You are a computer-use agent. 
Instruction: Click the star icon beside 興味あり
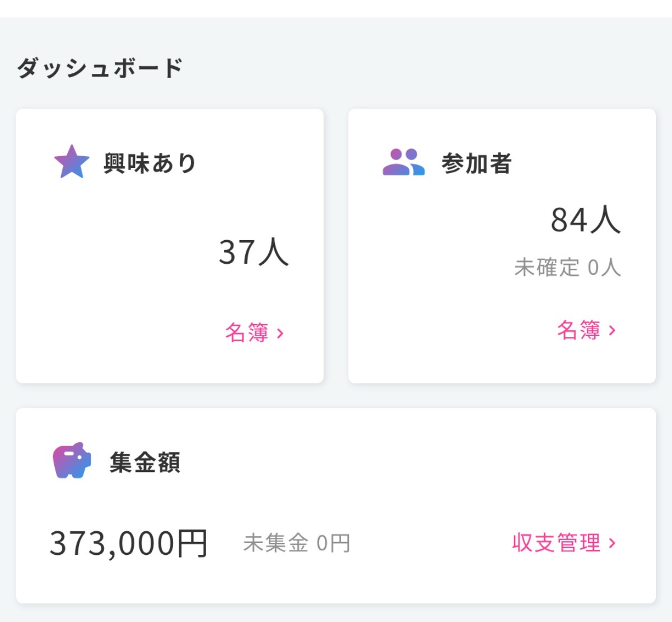click(72, 162)
